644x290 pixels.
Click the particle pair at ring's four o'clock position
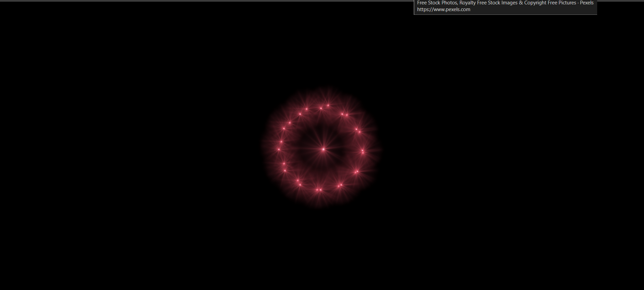point(357,172)
